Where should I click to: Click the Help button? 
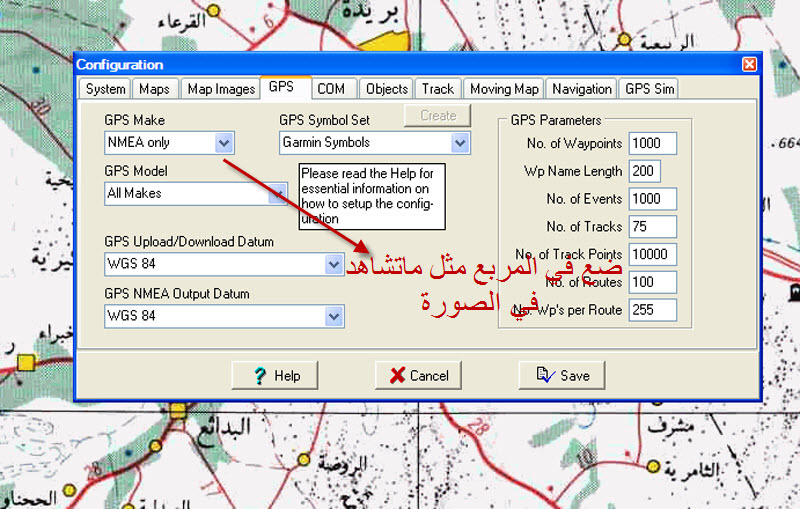(x=274, y=375)
